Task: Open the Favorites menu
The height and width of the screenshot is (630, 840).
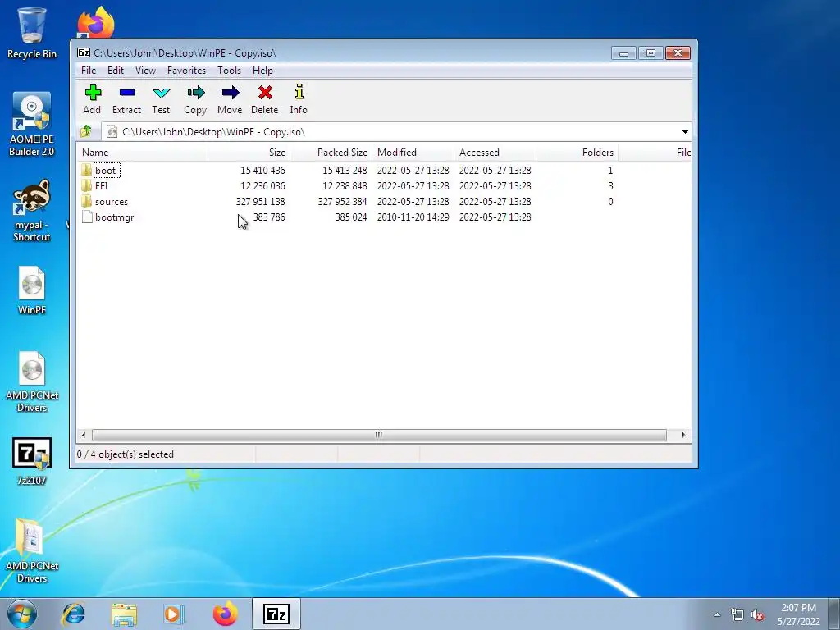Action: point(186,71)
